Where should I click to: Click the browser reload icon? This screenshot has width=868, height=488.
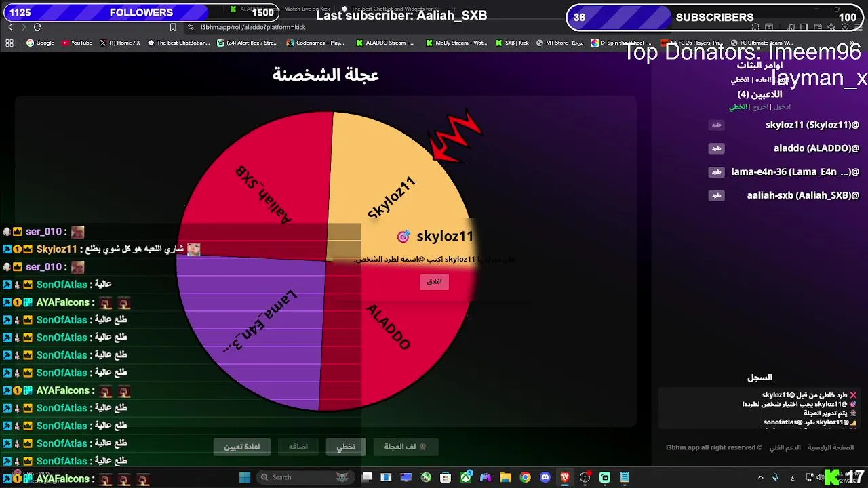[37, 27]
